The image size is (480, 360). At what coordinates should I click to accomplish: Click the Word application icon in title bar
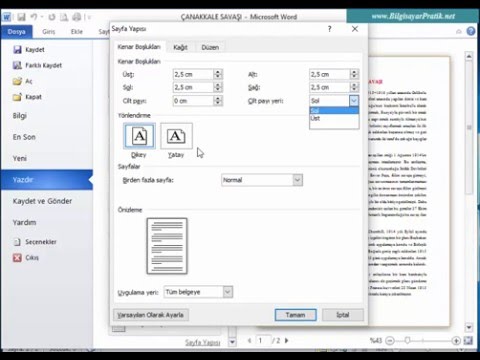point(7,17)
